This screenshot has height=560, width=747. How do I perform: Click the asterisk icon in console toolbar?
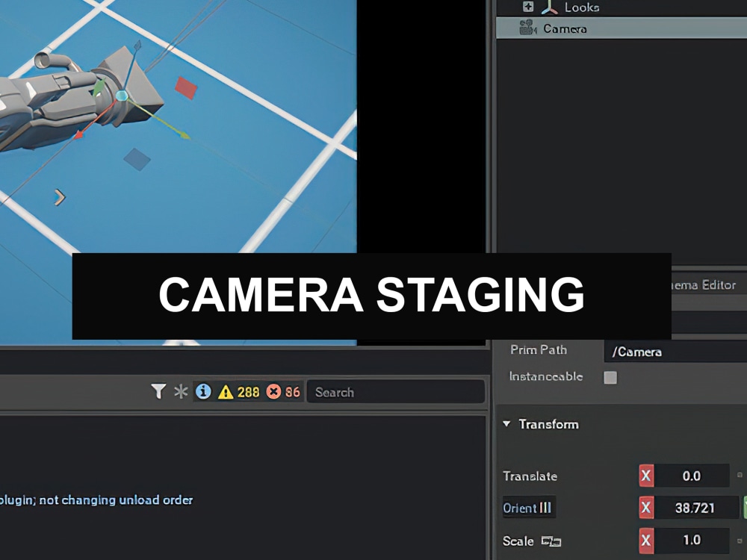(179, 391)
